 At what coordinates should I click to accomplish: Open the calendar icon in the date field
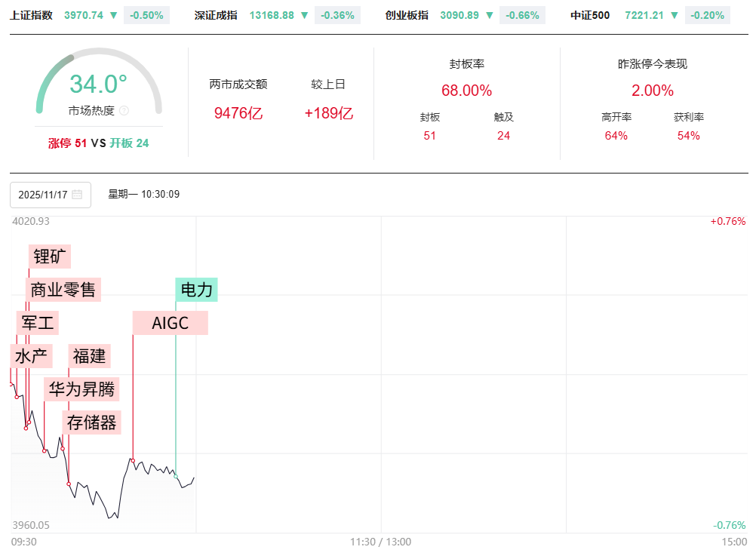tap(77, 195)
